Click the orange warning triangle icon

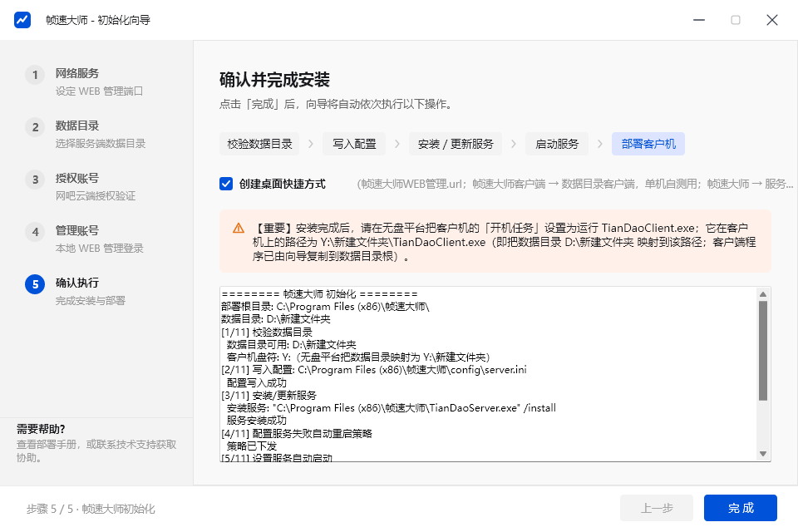point(239,228)
